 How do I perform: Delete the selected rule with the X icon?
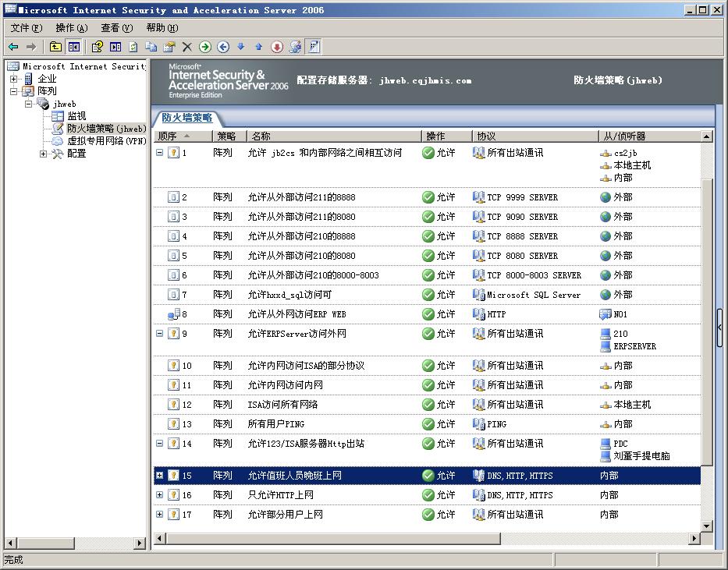tap(187, 47)
